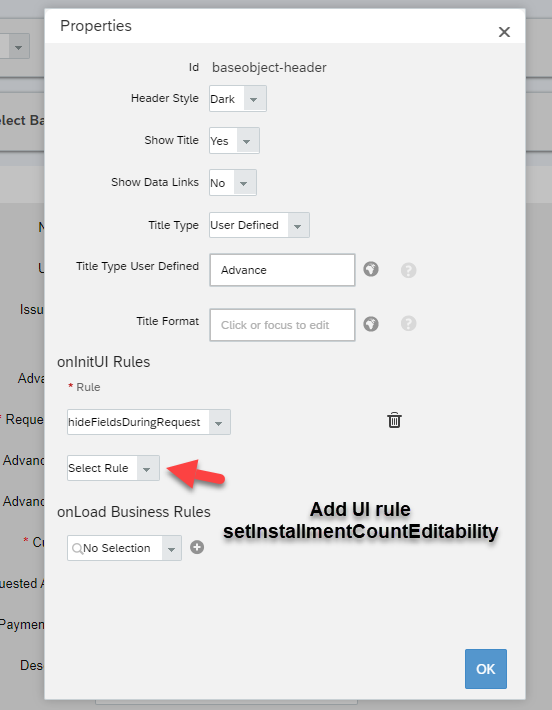
Task: Close the Properties dialog with X
Action: (504, 32)
